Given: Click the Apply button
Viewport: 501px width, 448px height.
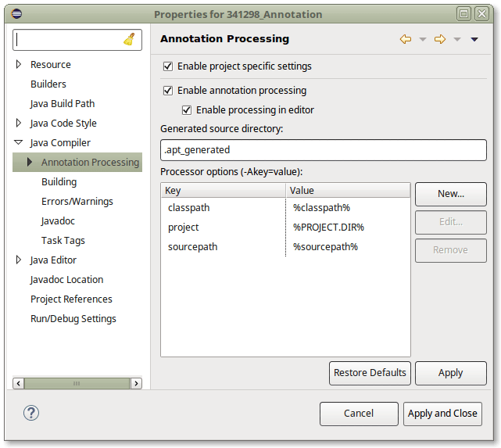Looking at the screenshot, I should [x=451, y=373].
